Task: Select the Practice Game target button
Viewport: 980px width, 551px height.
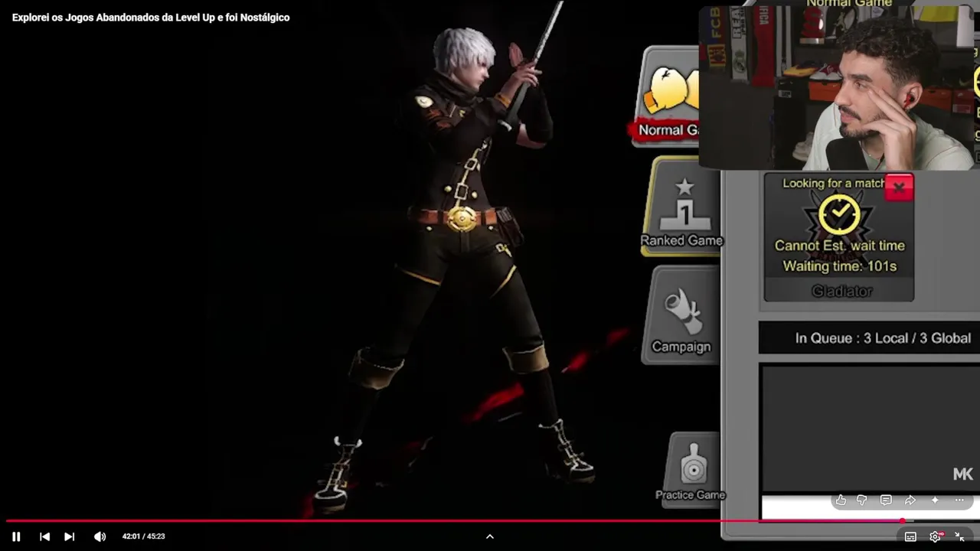Action: [690, 468]
